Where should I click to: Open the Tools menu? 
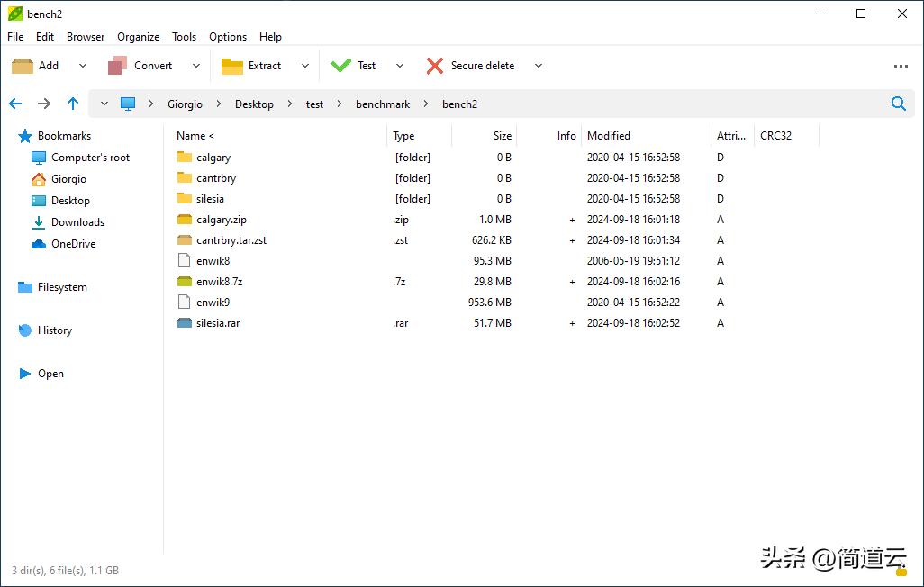184,37
